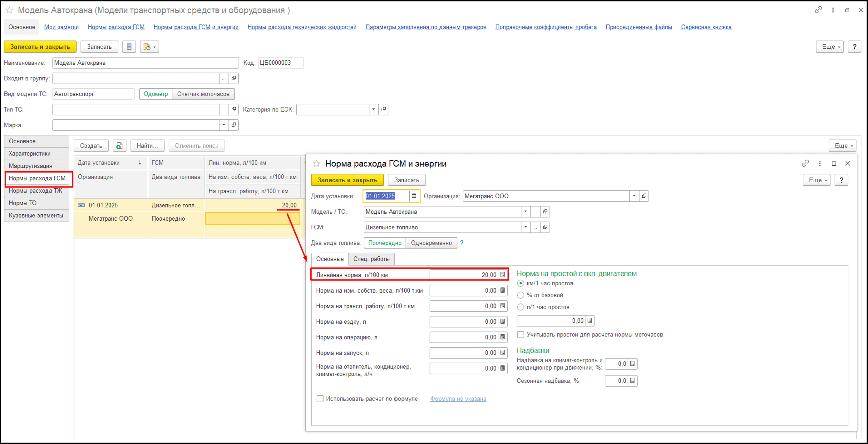The height and width of the screenshot is (444, 868).
Task: Click the link icon in Норма расхода dialog
Action: click(805, 163)
